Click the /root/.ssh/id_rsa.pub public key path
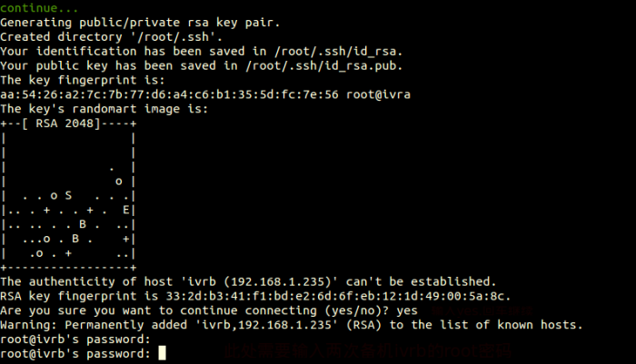Image resolution: width=636 pixels, height=364 pixels. click(x=322, y=64)
